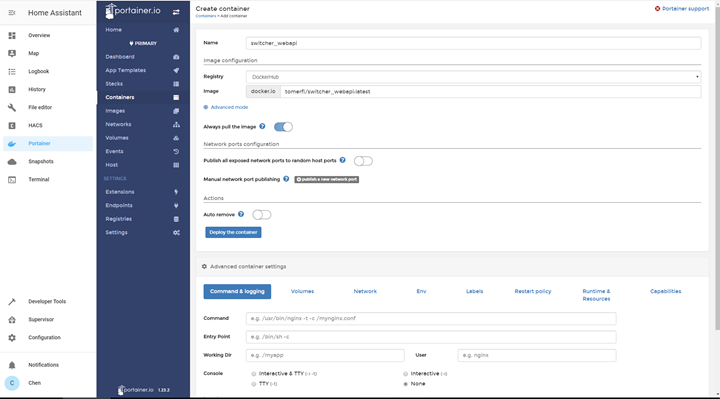Disable Always pull the image toggle
The height and width of the screenshot is (399, 720).
[283, 127]
